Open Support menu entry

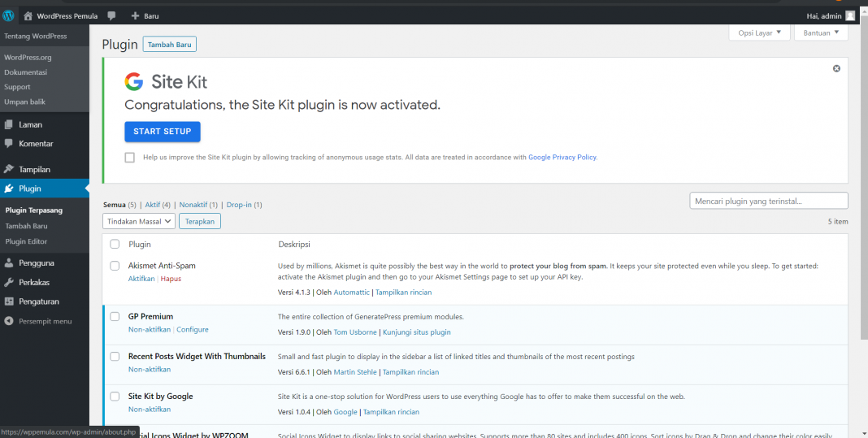point(17,87)
